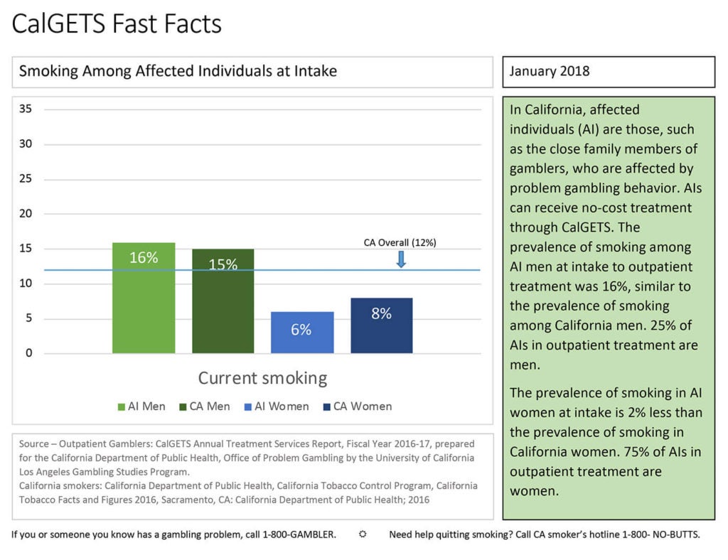
Task: Click the AI Women blue legend square
Action: point(247,407)
